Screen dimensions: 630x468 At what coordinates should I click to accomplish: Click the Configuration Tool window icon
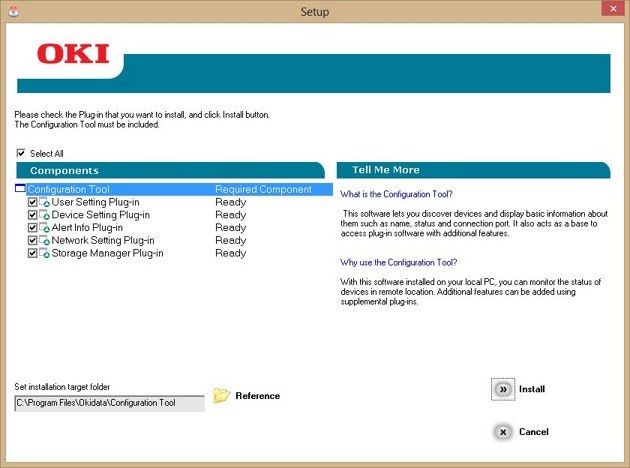click(x=20, y=188)
